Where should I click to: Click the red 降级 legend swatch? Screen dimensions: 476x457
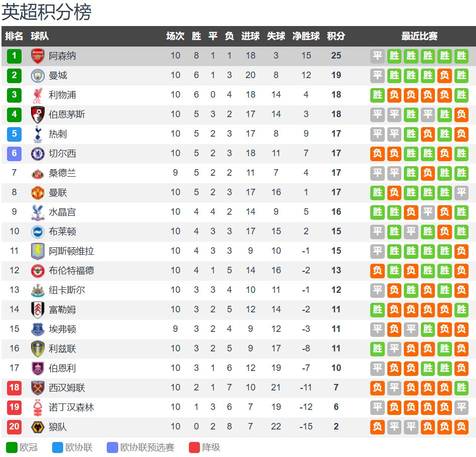pyautogui.click(x=194, y=447)
